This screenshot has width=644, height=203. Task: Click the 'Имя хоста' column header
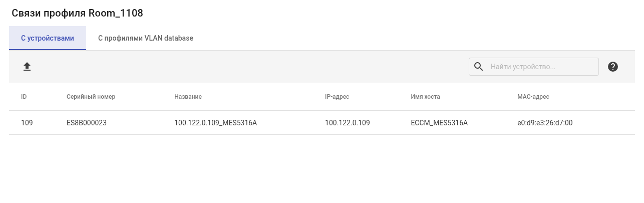coord(425,97)
